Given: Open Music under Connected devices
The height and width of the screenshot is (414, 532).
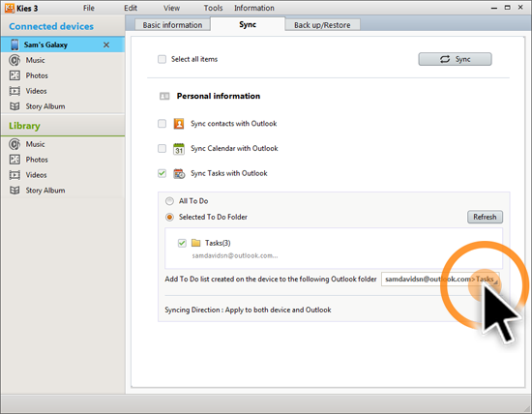Looking at the screenshot, I should point(35,60).
